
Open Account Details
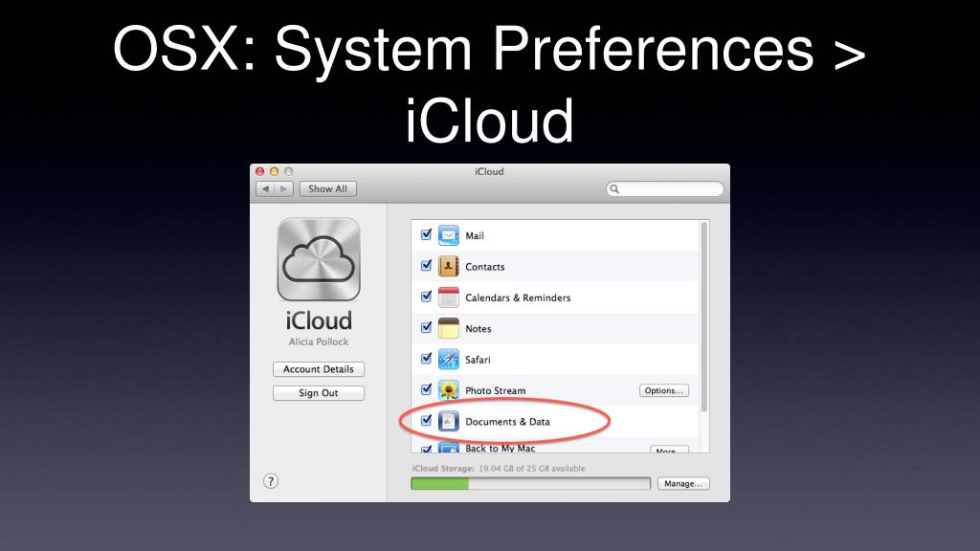(319, 369)
